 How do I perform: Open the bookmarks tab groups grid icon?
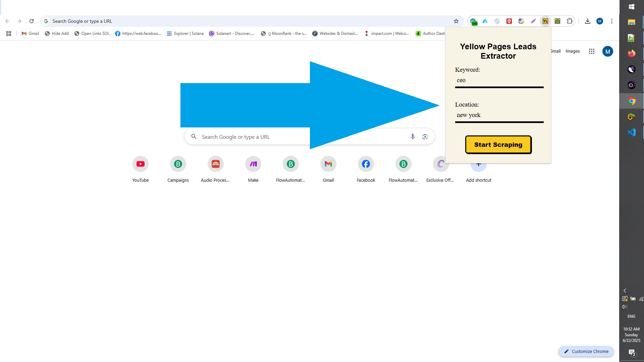coord(9,34)
